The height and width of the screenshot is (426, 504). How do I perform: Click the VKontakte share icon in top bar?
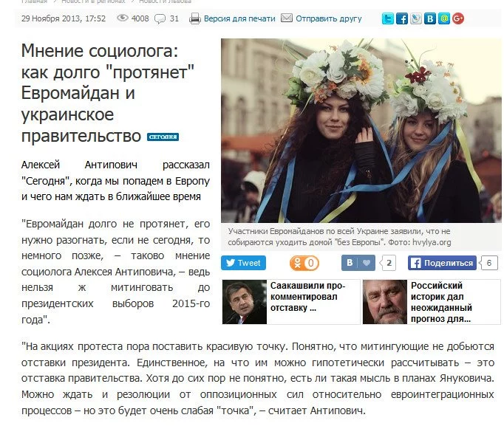[x=430, y=18]
